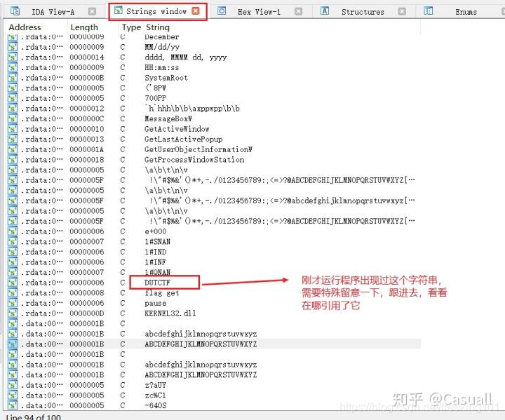Select the -64OS string row
The width and height of the screenshot is (505, 420).
coord(213,405)
